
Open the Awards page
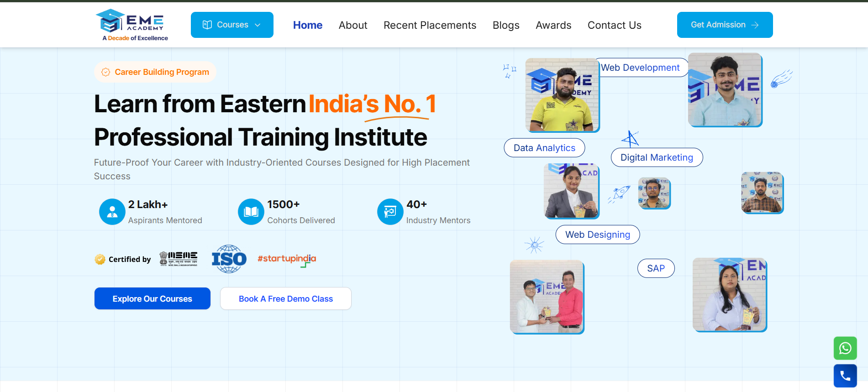pyautogui.click(x=553, y=25)
